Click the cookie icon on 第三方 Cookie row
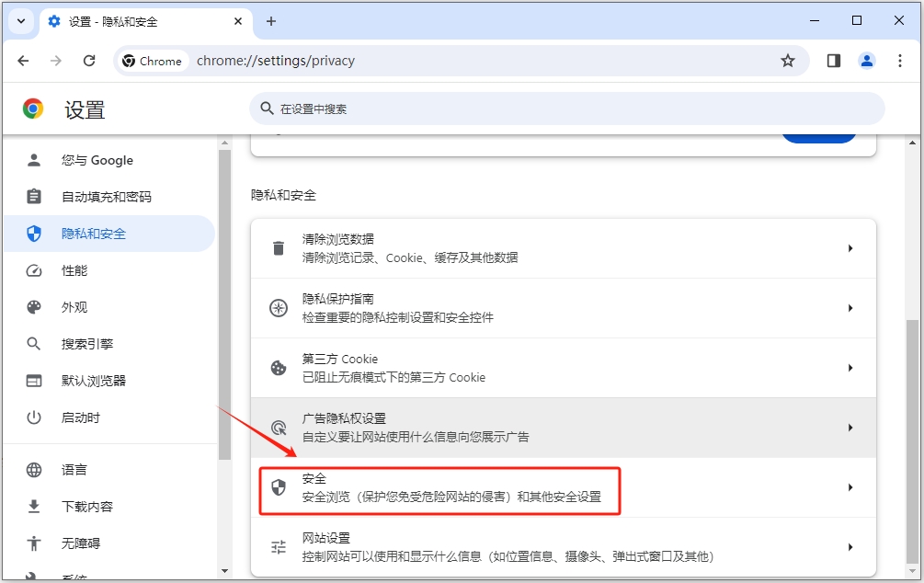 pyautogui.click(x=278, y=368)
